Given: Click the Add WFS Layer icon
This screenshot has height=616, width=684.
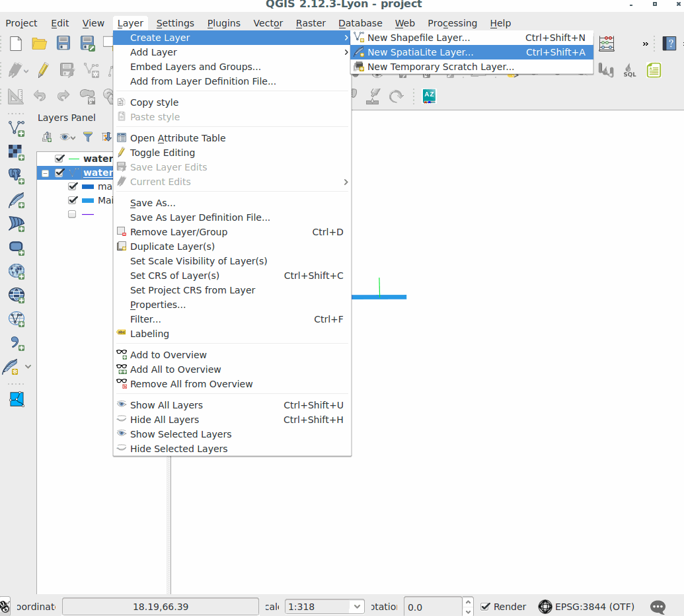Looking at the screenshot, I should 17,319.
